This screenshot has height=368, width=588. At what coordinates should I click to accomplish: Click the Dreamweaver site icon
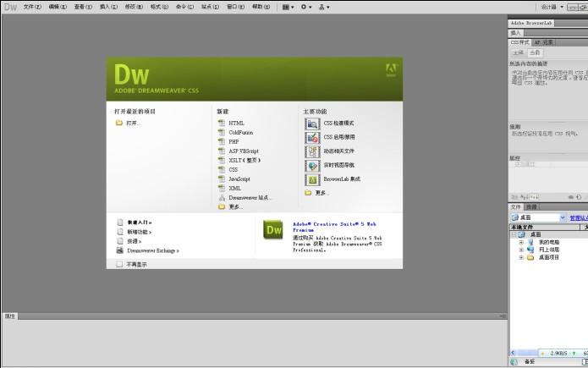(x=222, y=198)
